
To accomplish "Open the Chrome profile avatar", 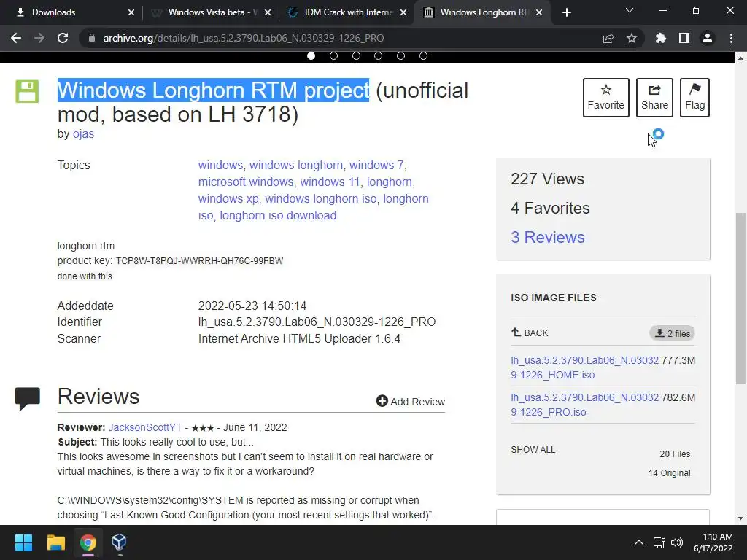I will pos(708,38).
